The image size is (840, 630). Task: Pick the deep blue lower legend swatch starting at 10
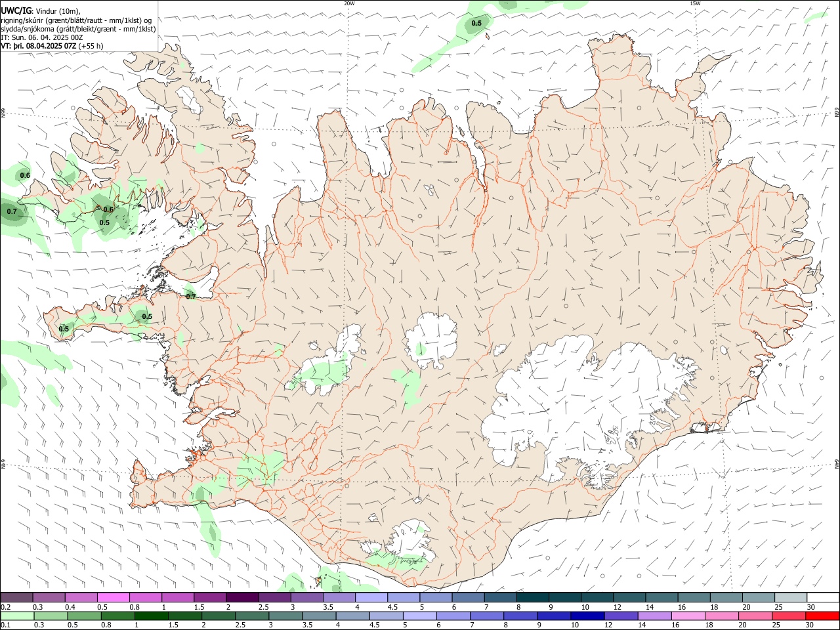click(587, 616)
